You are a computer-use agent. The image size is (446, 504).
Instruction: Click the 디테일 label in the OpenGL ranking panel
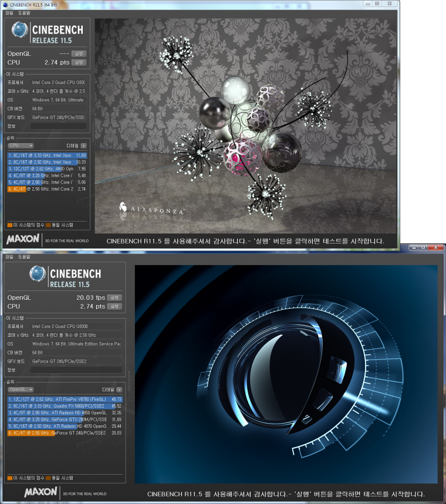(108, 390)
